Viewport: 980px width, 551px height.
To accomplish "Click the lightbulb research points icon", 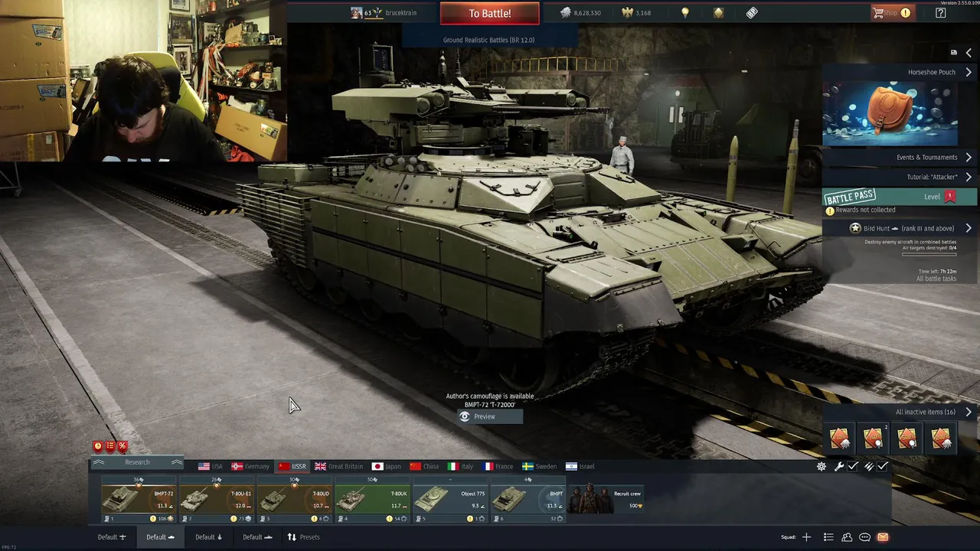I will (x=685, y=13).
